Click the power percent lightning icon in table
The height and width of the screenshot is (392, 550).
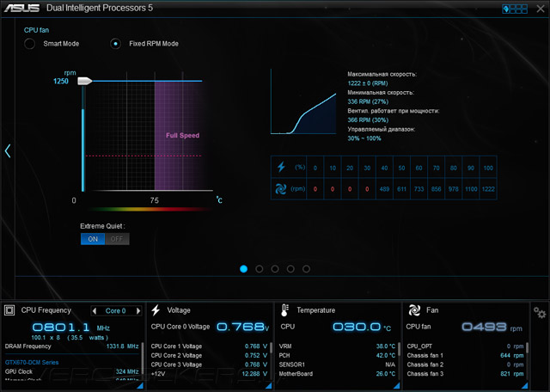[281, 167]
